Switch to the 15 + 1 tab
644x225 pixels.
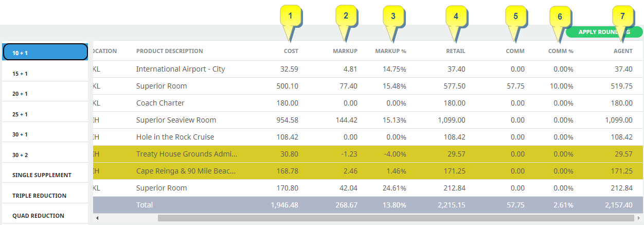pyautogui.click(x=45, y=74)
